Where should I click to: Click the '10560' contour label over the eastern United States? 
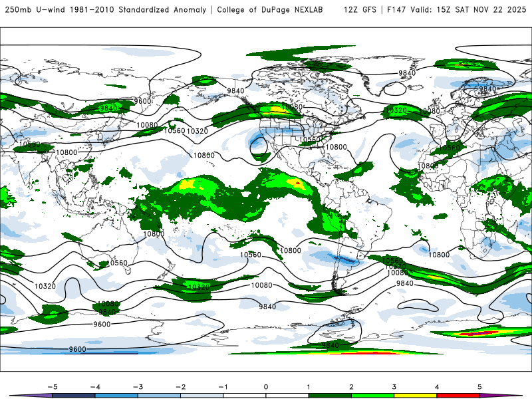tap(310, 140)
